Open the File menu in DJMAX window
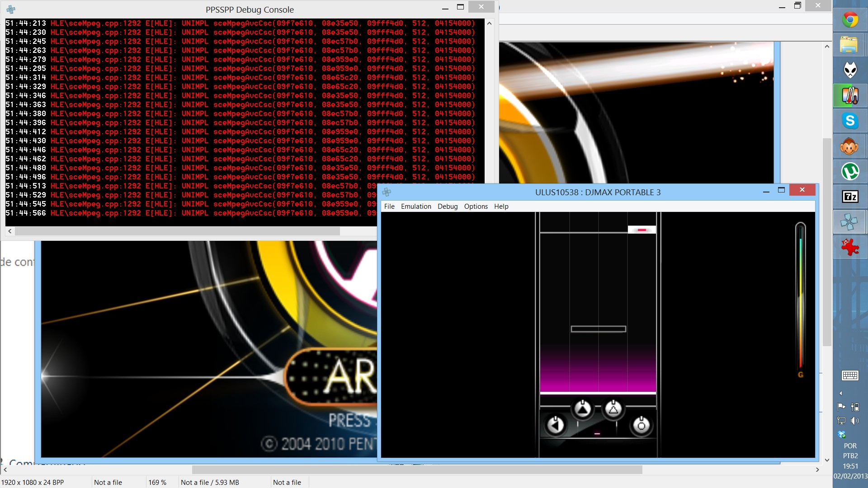Image resolution: width=868 pixels, height=488 pixels. (389, 206)
